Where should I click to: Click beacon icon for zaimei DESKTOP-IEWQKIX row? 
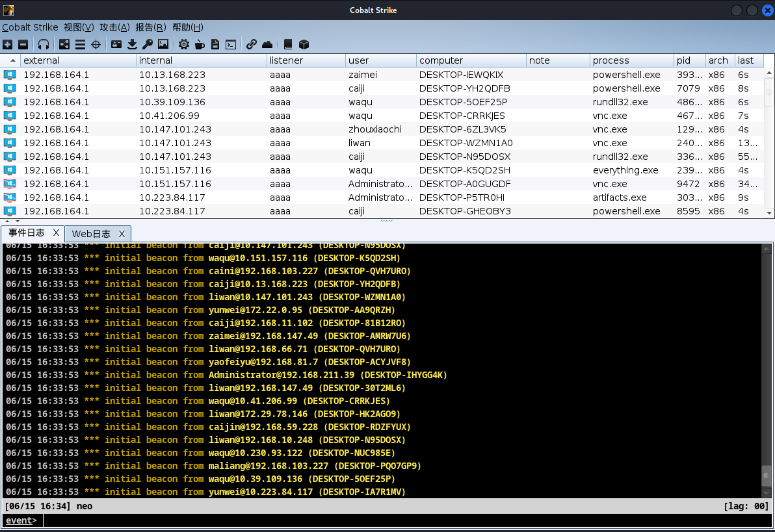10,75
